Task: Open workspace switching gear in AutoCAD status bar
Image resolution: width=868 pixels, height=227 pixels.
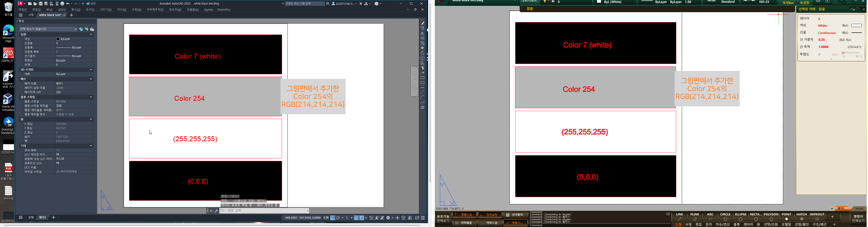Action: click(388, 218)
